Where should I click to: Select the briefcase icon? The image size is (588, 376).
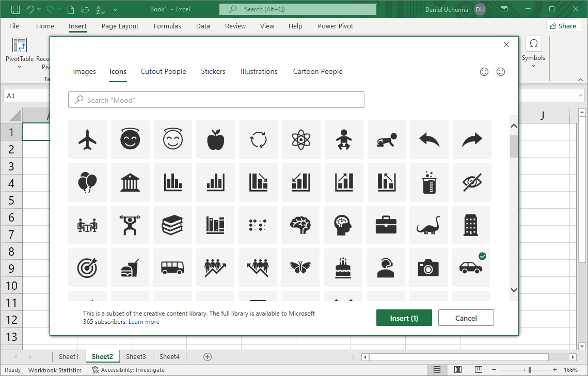point(386,225)
